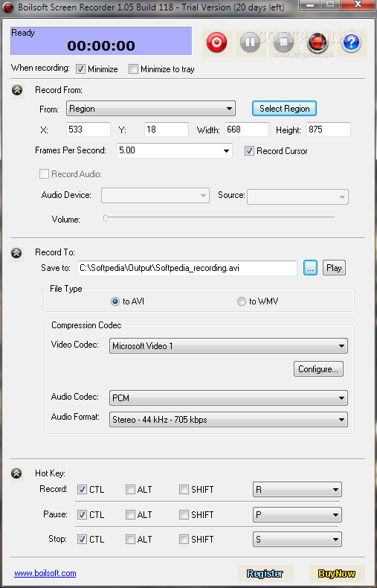Collapse the Record From section

pos(17,90)
